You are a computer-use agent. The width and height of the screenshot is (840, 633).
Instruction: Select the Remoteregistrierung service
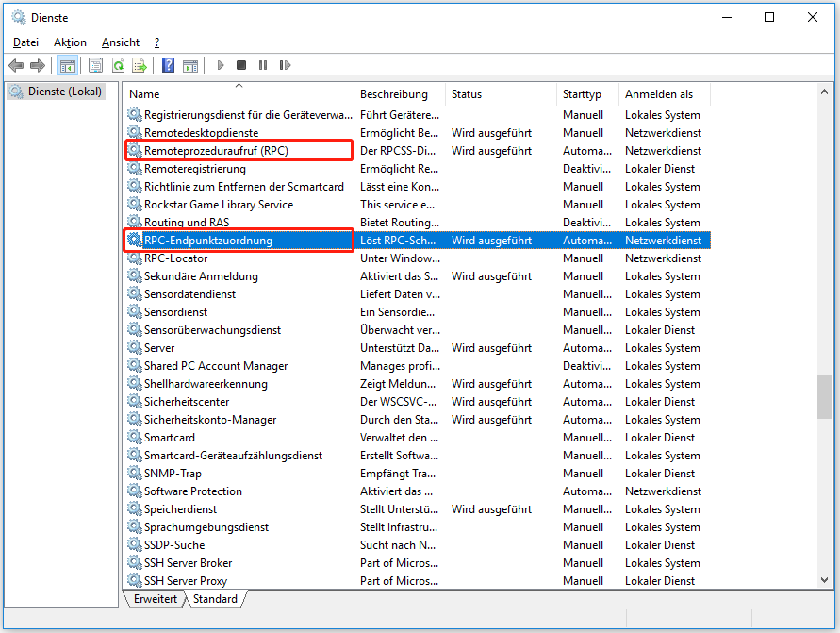point(195,168)
